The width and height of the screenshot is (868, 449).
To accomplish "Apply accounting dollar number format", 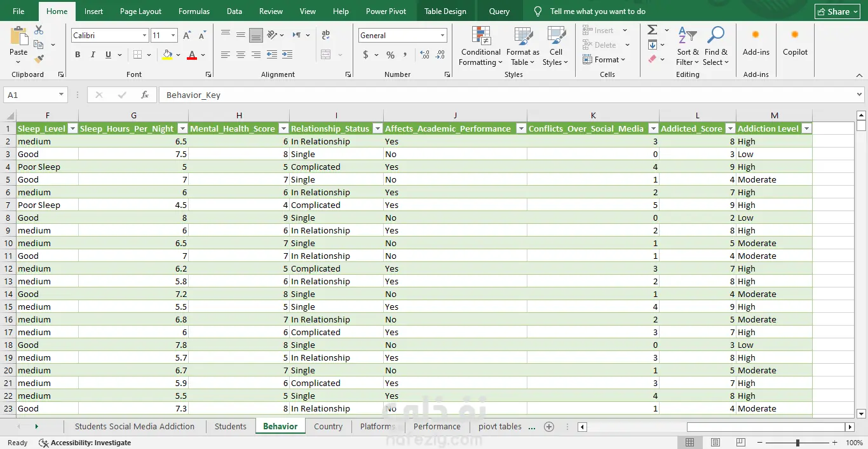I will tap(365, 55).
